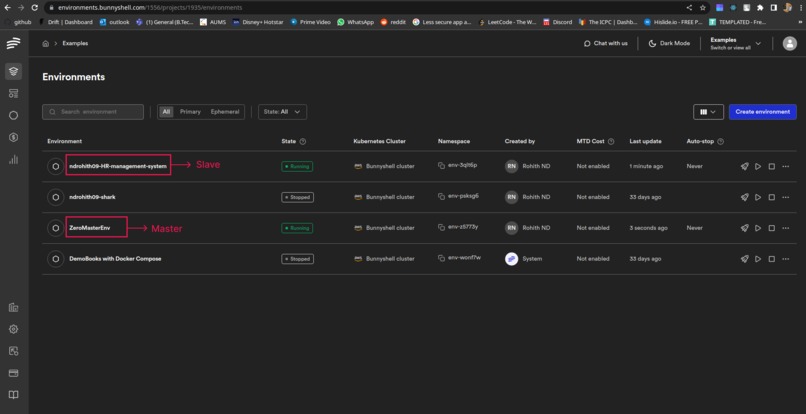Viewport: 806px width, 414px height.
Task: Open more options for DemoBooks row
Action: 785,259
